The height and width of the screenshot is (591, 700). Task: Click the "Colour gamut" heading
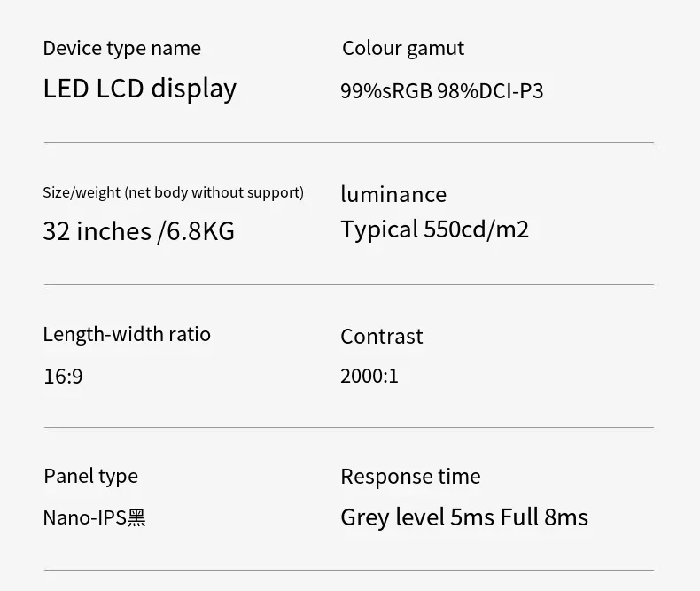[402, 48]
